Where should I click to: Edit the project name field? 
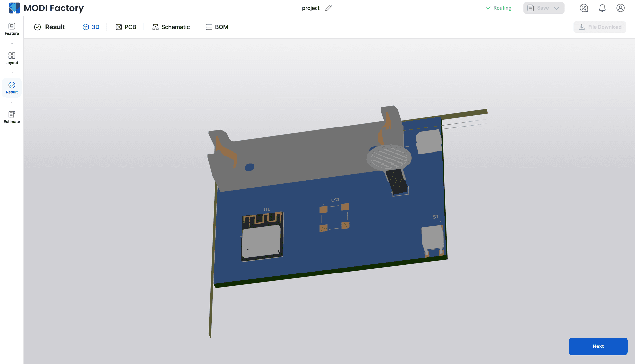click(x=329, y=8)
